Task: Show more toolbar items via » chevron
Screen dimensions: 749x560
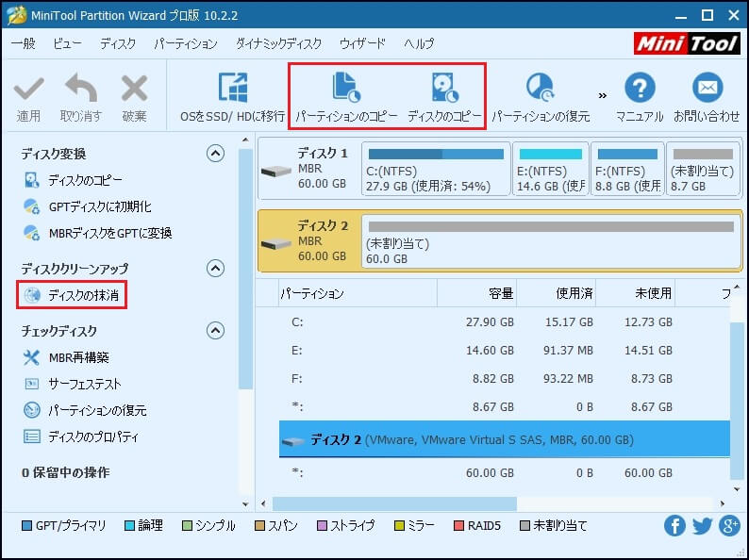Action: 603,95
